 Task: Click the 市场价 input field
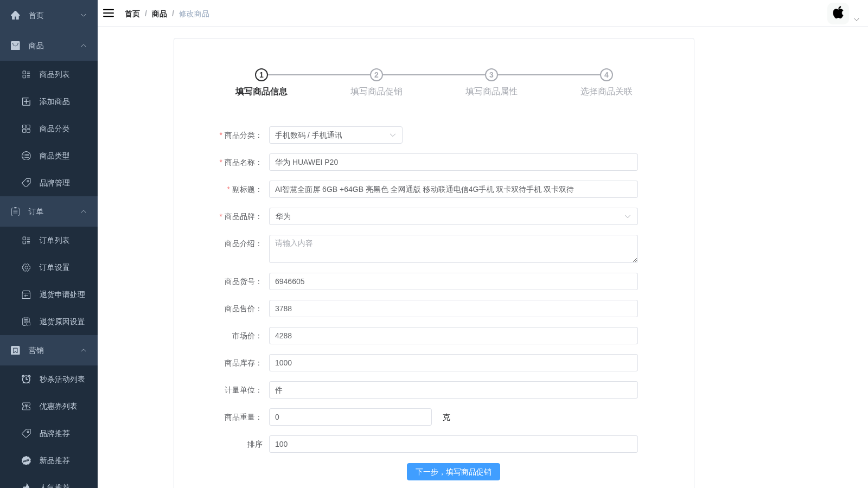(x=454, y=336)
